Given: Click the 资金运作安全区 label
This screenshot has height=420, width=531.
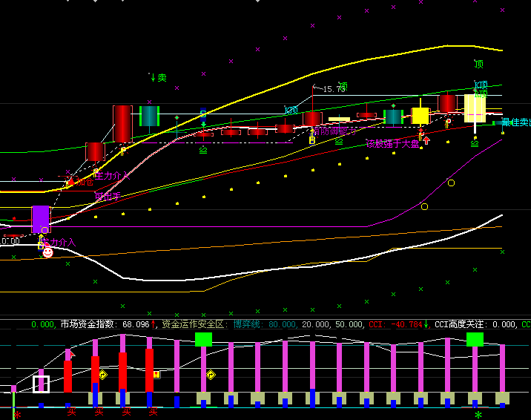Looking at the screenshot, I should click(195, 324).
